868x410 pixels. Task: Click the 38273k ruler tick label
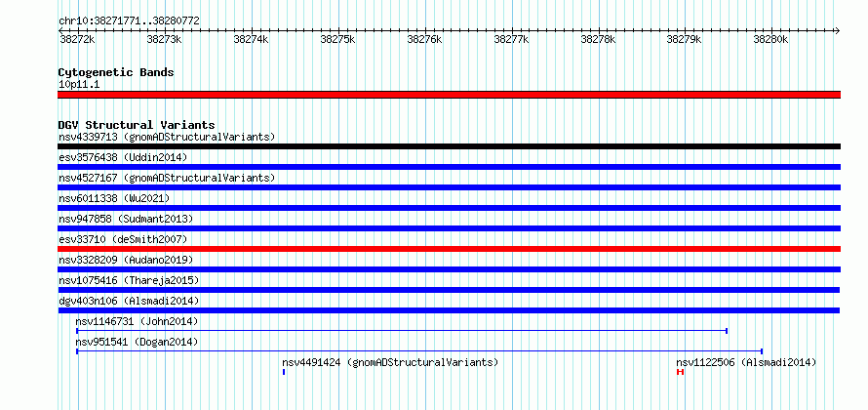[165, 40]
